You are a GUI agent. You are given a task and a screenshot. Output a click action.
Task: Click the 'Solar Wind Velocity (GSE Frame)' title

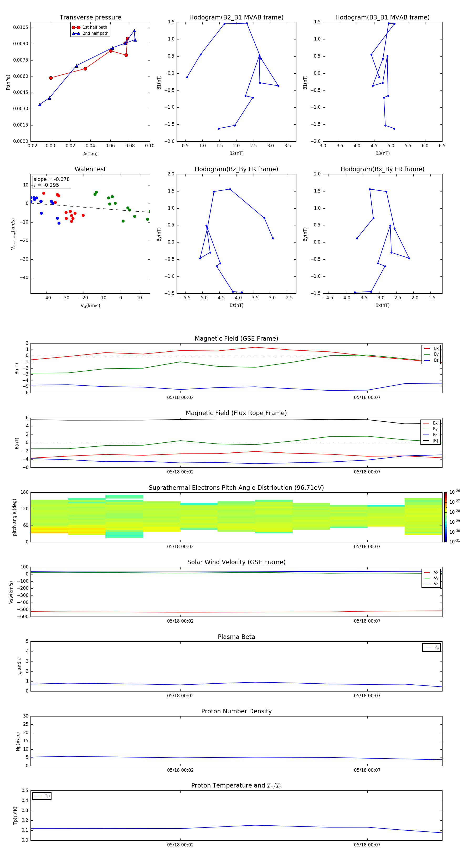pyautogui.click(x=236, y=562)
